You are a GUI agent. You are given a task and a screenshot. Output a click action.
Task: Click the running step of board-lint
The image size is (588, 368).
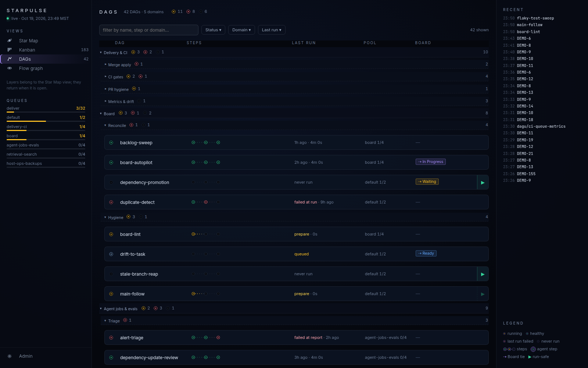point(193,234)
